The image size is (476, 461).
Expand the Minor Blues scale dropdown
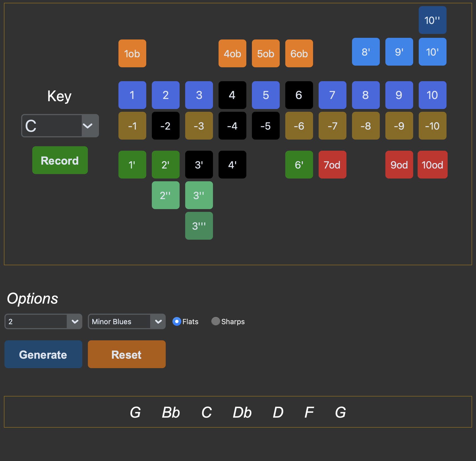pyautogui.click(x=127, y=321)
